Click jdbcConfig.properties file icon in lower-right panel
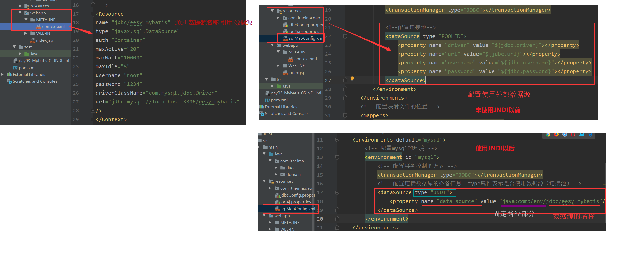 (277, 195)
